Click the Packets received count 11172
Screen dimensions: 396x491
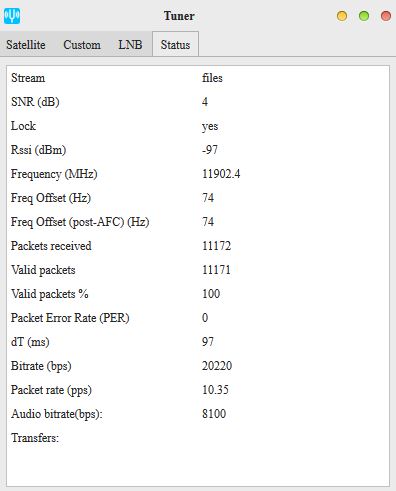point(216,246)
